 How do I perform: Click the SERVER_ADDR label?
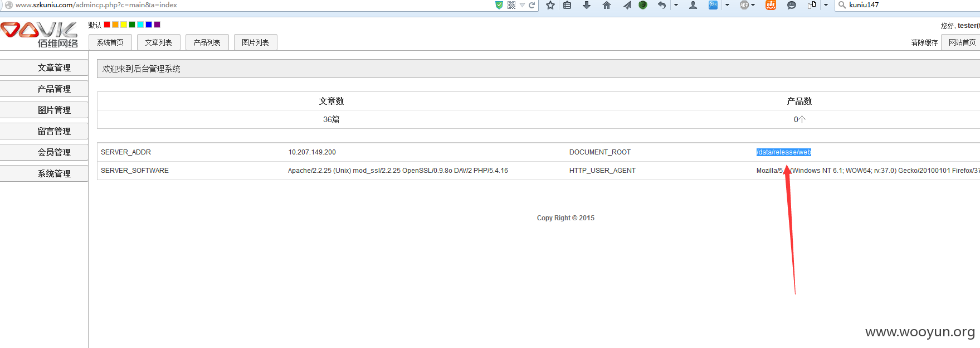point(126,152)
